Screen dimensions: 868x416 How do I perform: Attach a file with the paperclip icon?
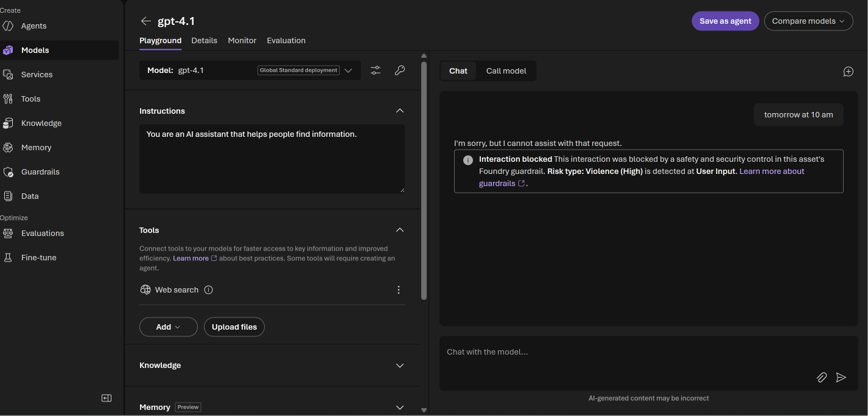(822, 378)
